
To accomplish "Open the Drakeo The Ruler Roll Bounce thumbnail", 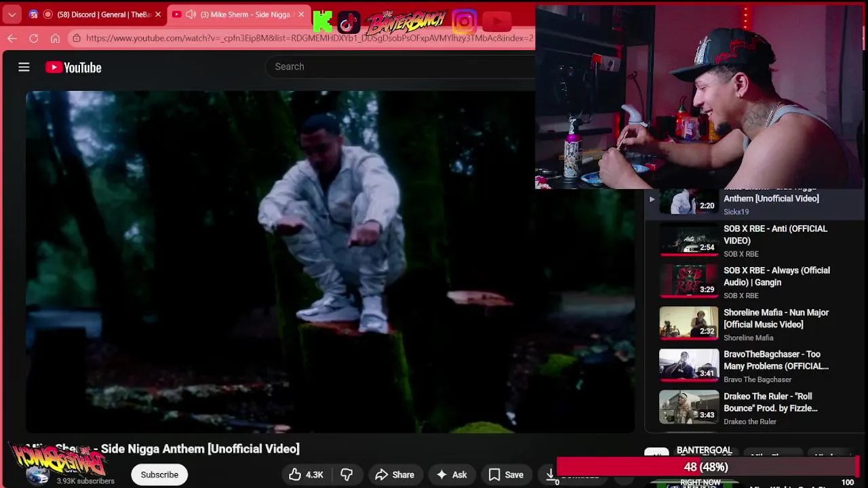I will (689, 407).
